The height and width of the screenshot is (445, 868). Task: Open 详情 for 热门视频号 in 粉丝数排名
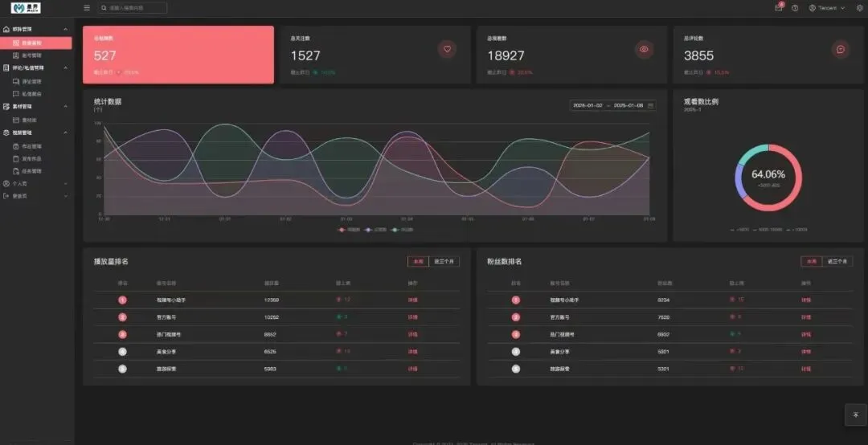(x=806, y=334)
